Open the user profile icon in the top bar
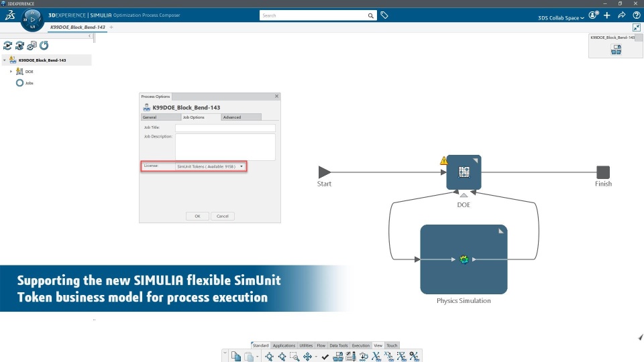This screenshot has height=362, width=644. 593,15
